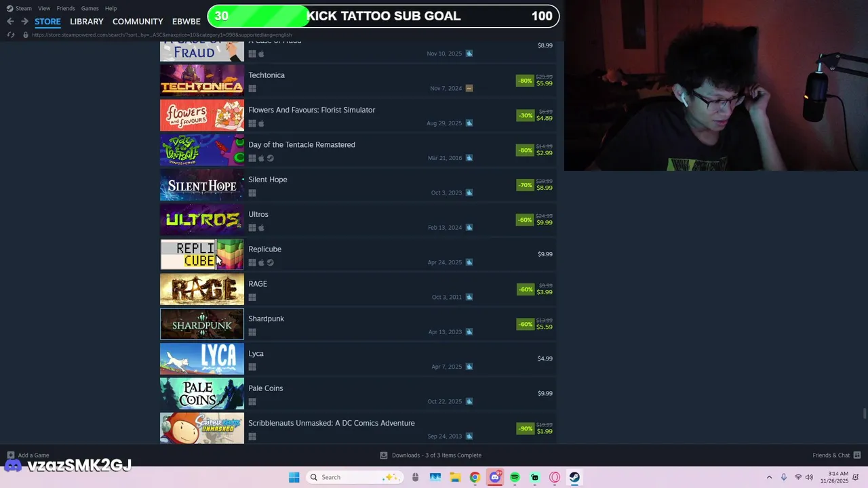This screenshot has height=488, width=868.
Task: Click the -70% discount badge for Silent Hope
Action: click(525, 185)
